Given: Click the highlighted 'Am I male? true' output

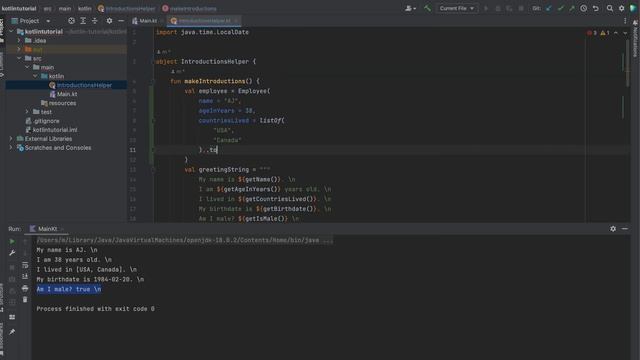Looking at the screenshot, I should pos(69,289).
